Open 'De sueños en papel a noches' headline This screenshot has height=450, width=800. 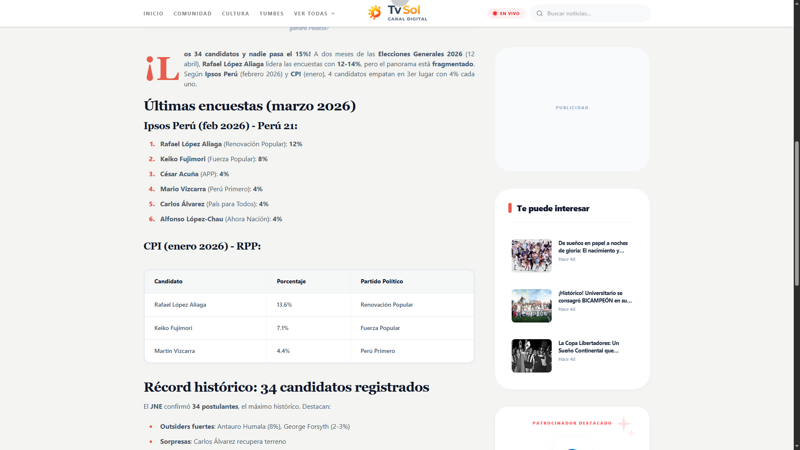pyautogui.click(x=593, y=247)
